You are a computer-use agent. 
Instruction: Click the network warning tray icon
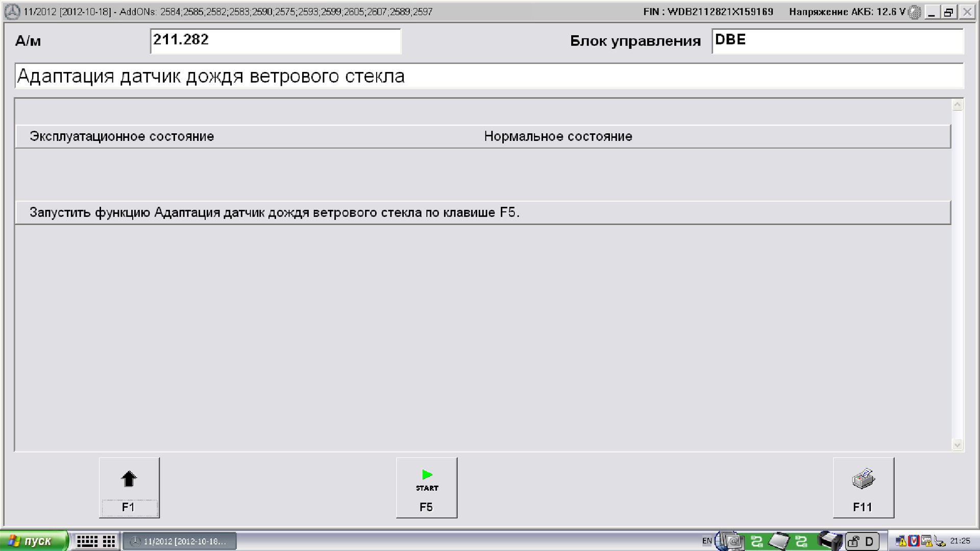tap(901, 541)
